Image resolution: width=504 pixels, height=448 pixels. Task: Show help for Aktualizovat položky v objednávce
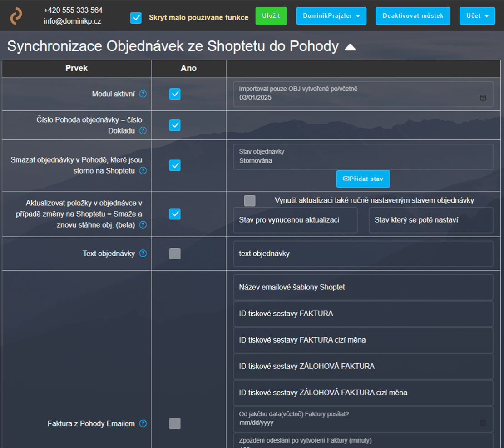(x=143, y=225)
